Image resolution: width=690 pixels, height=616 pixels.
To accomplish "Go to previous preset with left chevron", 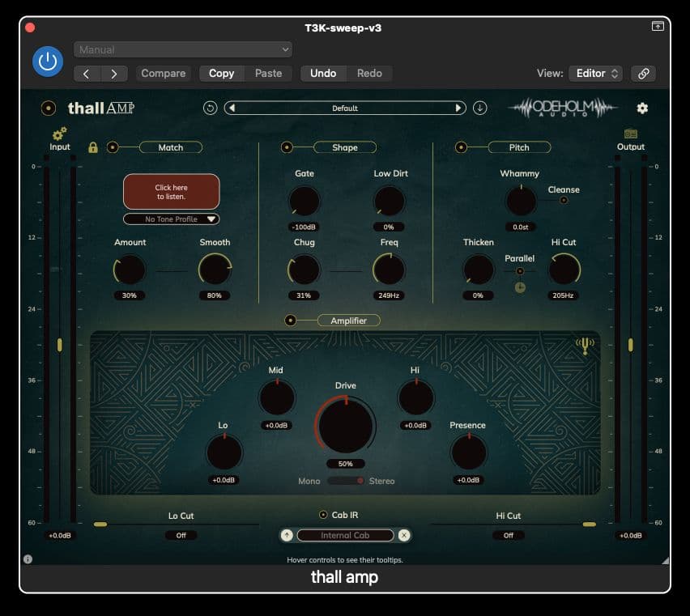I will pyautogui.click(x=87, y=74).
